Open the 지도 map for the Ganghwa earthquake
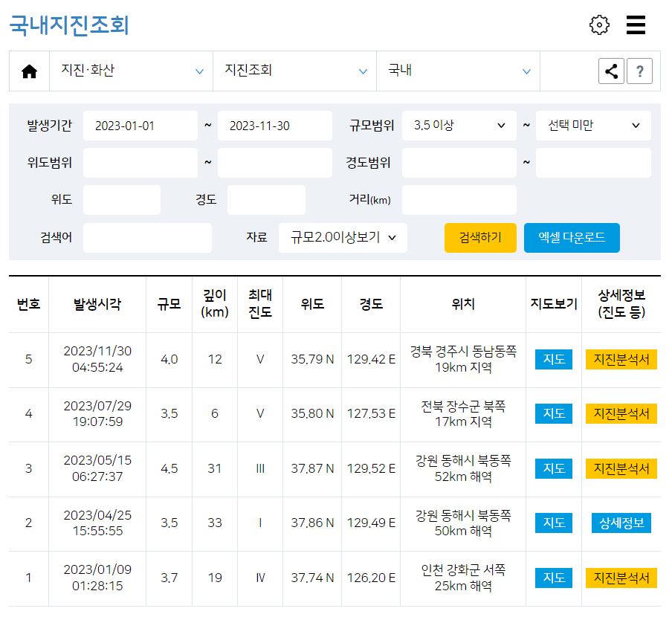Viewport: 672px width, 617px height. click(x=553, y=578)
